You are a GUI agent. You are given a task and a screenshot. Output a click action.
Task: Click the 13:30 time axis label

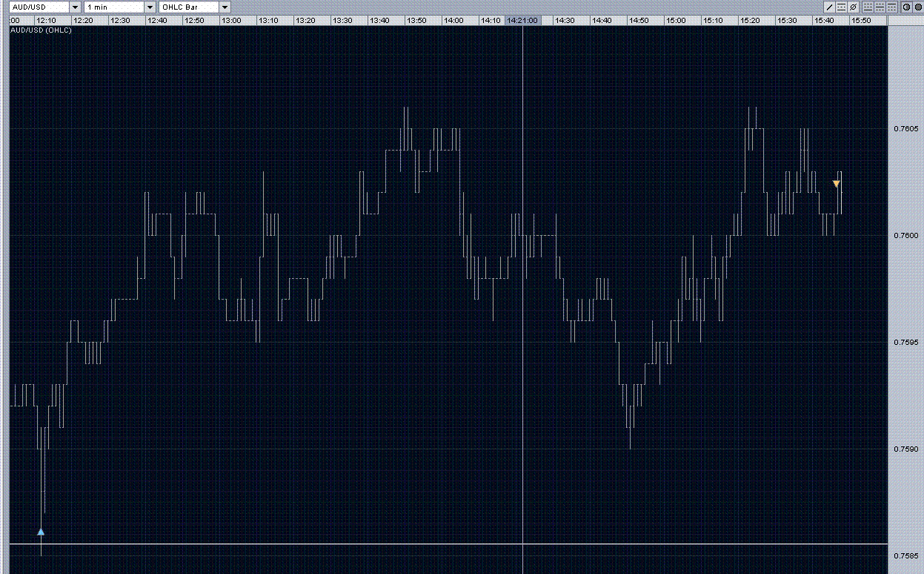click(x=342, y=21)
